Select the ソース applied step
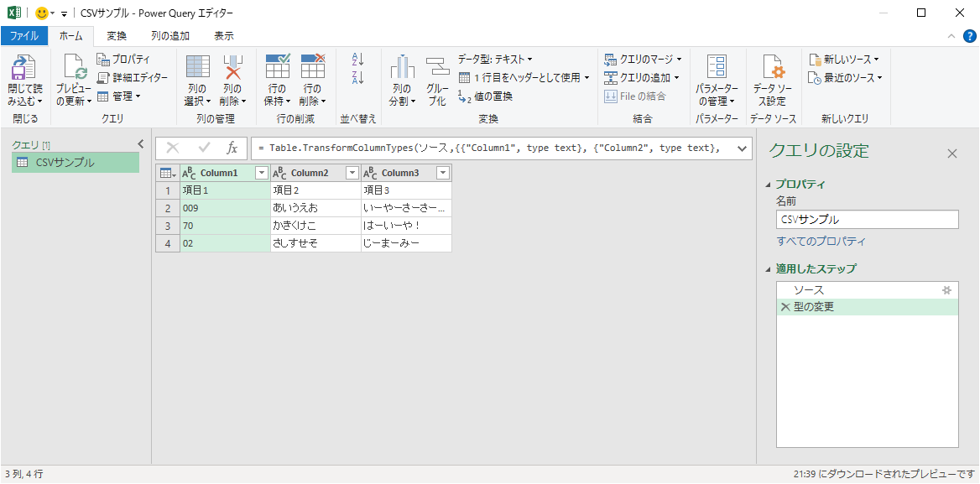Viewport: 980px width, 484px height. [867, 289]
